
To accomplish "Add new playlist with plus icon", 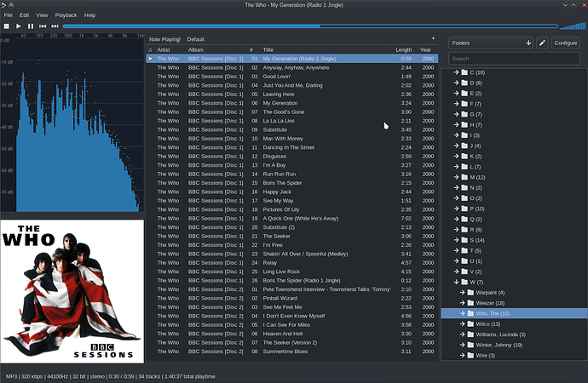I will point(433,38).
